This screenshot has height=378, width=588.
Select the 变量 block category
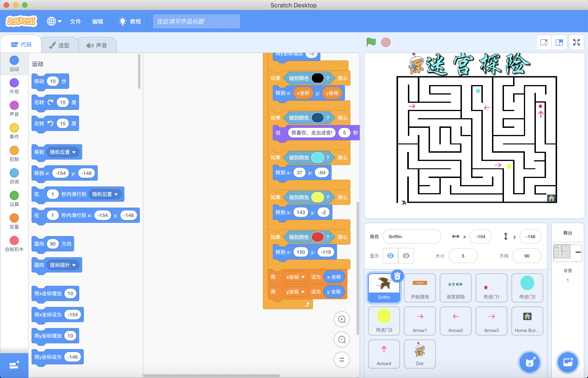pyautogui.click(x=14, y=222)
